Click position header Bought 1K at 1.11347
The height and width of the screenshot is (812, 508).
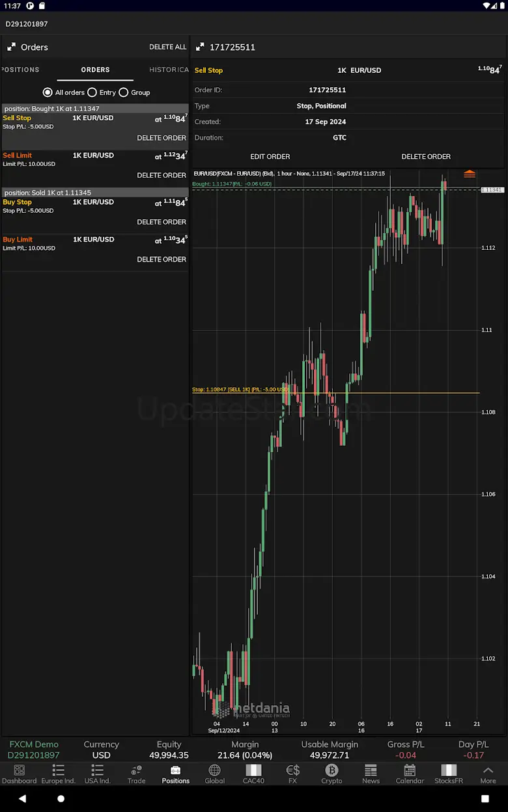pos(95,109)
